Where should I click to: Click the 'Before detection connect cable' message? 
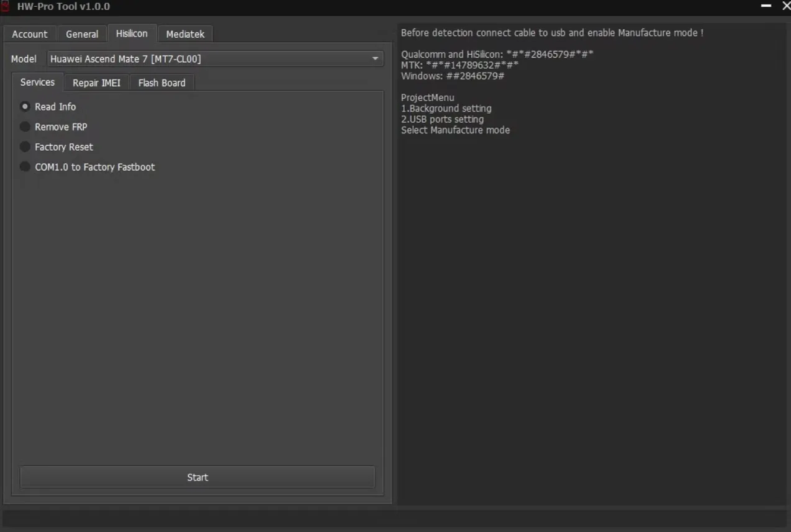552,33
